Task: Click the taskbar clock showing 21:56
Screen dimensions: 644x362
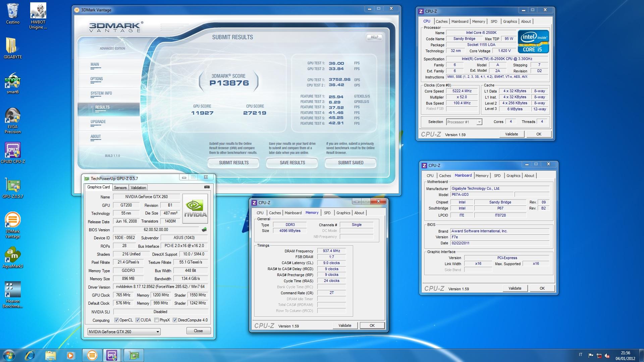Action: [x=625, y=356]
